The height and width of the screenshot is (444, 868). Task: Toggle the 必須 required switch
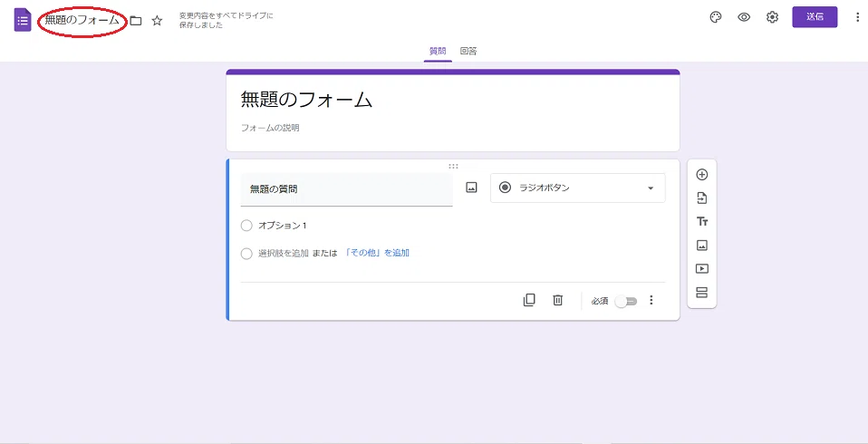coord(627,301)
